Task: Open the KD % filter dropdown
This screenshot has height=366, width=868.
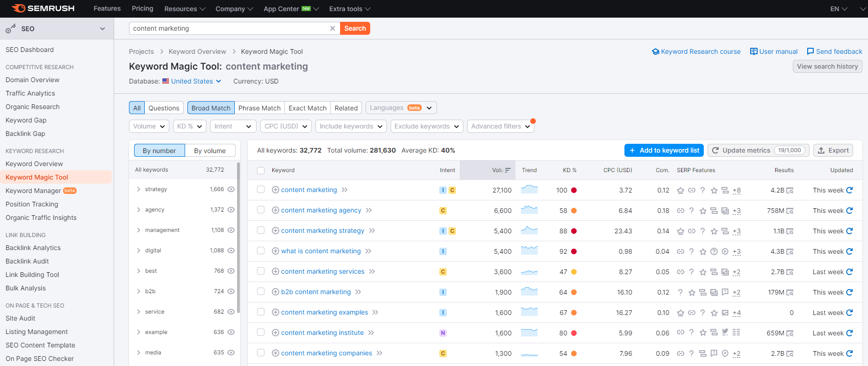Action: [189, 126]
